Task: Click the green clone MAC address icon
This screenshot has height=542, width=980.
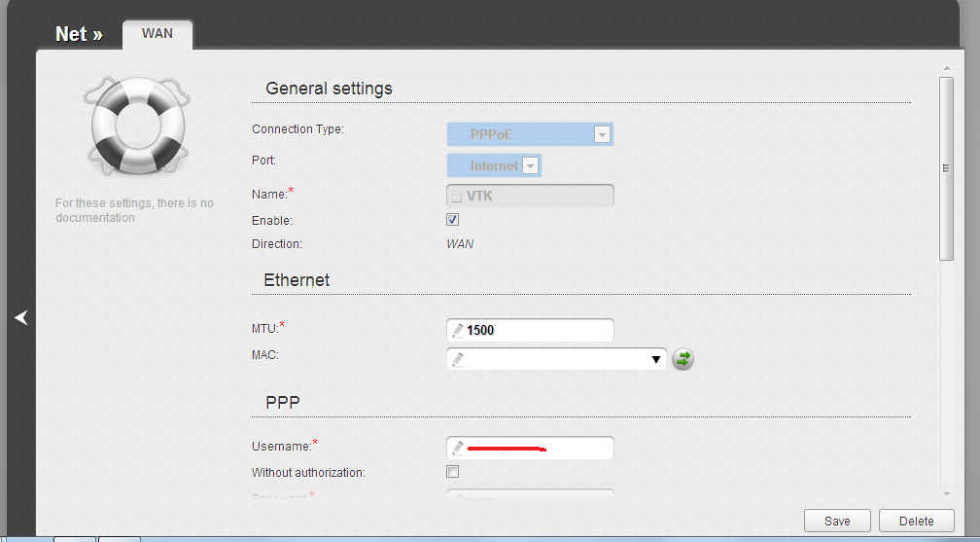Action: 683,359
